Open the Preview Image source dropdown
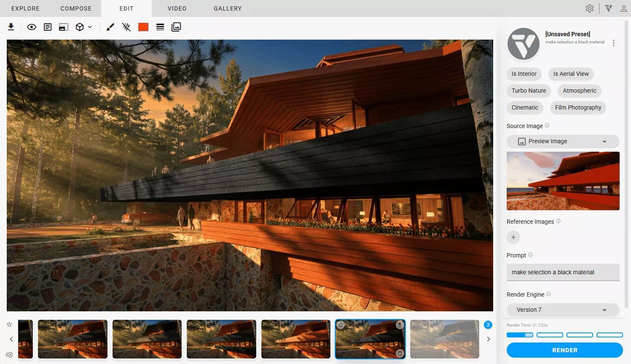This screenshot has height=364, width=631. click(x=563, y=141)
